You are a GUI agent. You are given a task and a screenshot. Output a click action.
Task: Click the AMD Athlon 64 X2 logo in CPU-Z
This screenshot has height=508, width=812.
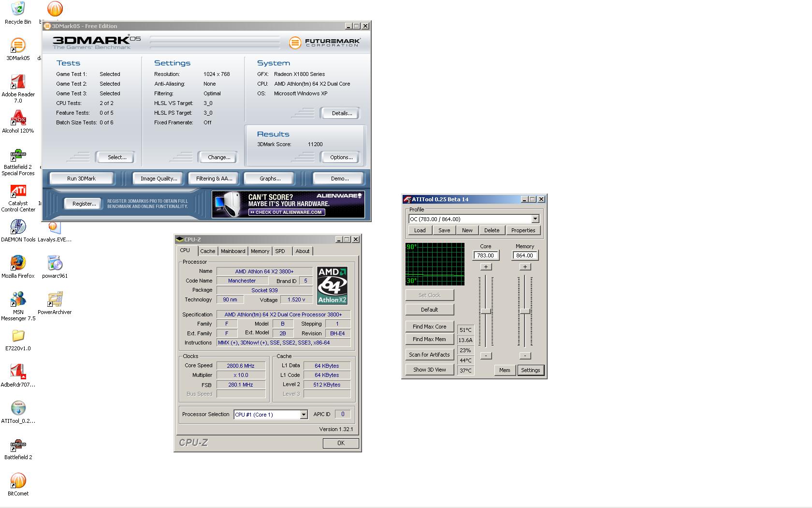(332, 285)
